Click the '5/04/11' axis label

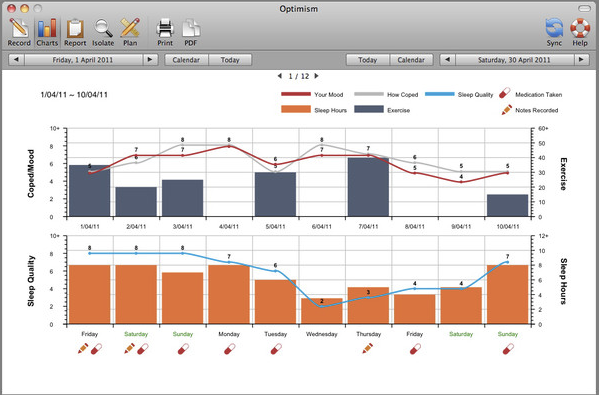click(x=275, y=227)
